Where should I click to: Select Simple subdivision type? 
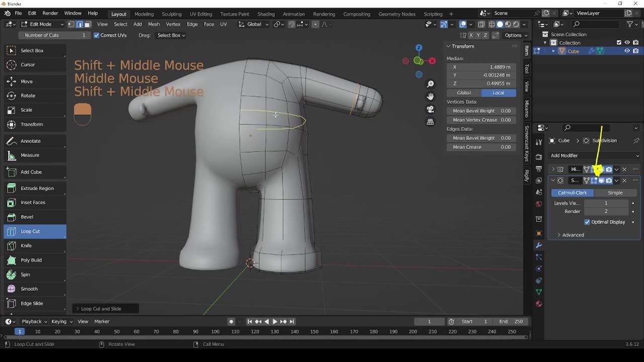(615, 193)
